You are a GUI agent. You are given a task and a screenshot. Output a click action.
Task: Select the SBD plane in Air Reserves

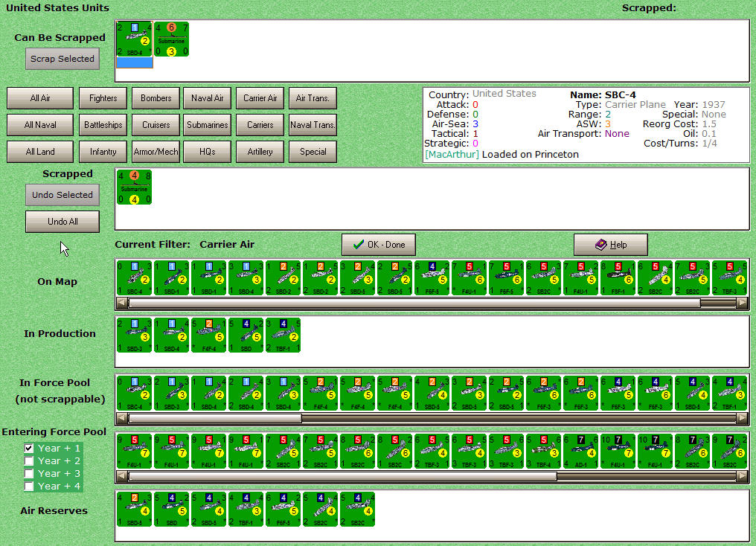(172, 510)
